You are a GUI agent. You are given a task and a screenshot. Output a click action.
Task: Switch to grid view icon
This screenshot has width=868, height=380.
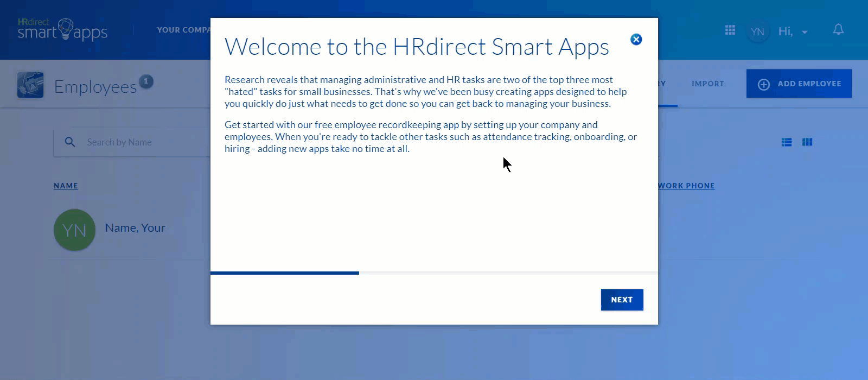click(x=807, y=142)
